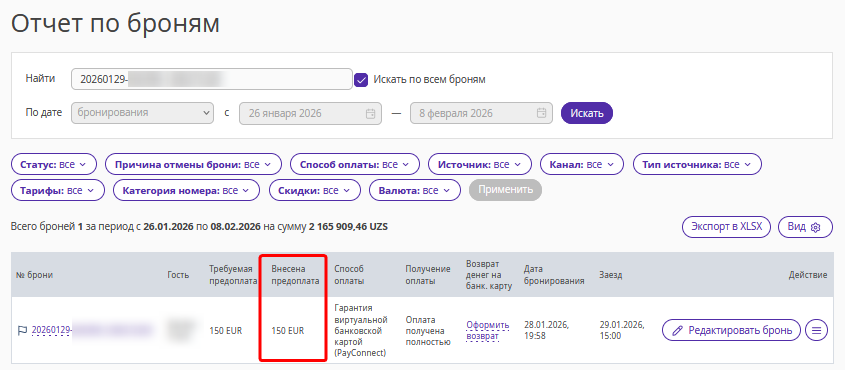Open the Тип источника filter
Screen dimensions: 845x370
697,164
